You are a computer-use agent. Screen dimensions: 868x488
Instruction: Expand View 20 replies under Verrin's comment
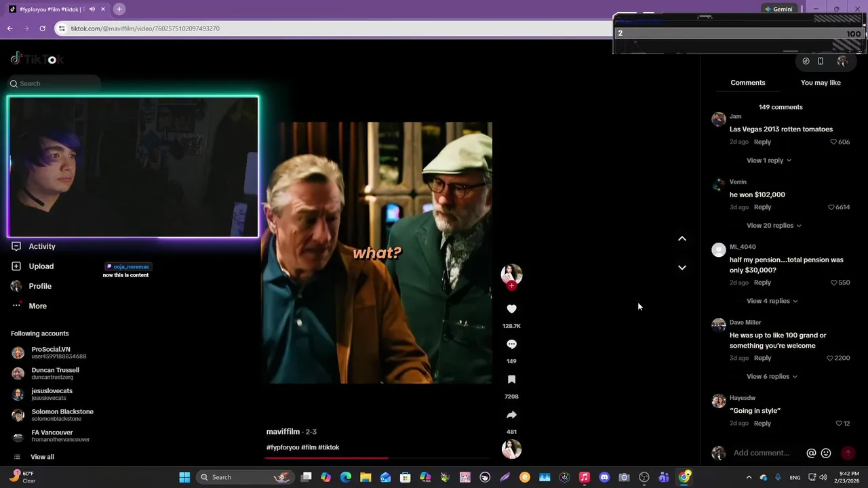pos(774,226)
